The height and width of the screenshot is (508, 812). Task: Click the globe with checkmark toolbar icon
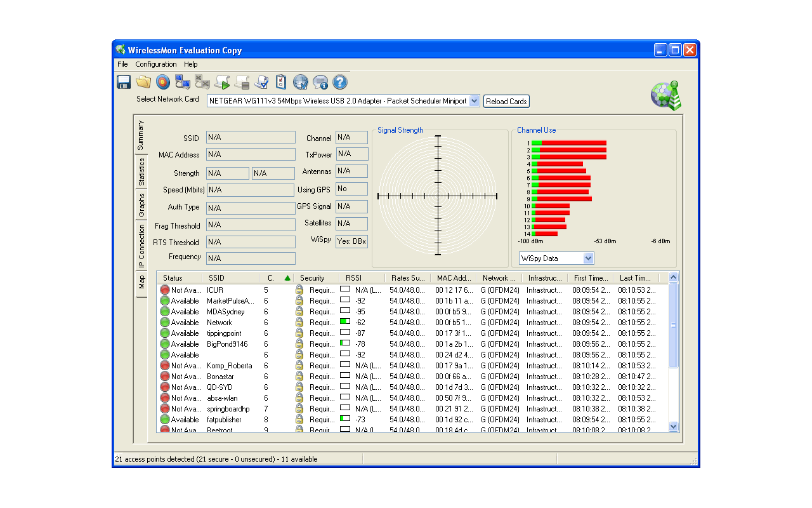pos(301,82)
